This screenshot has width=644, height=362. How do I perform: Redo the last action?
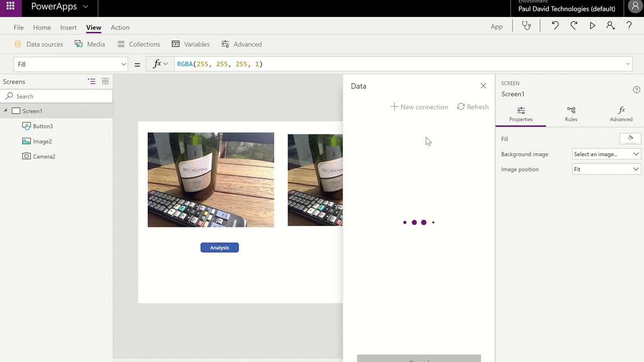pyautogui.click(x=574, y=26)
